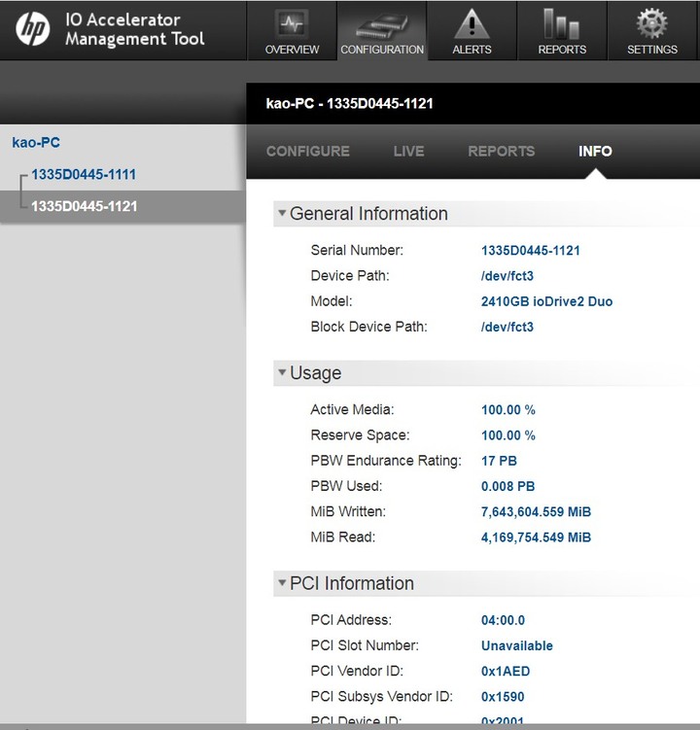Click the PCI Vendor ID label
Screen dimensions: 700x730
(357, 671)
